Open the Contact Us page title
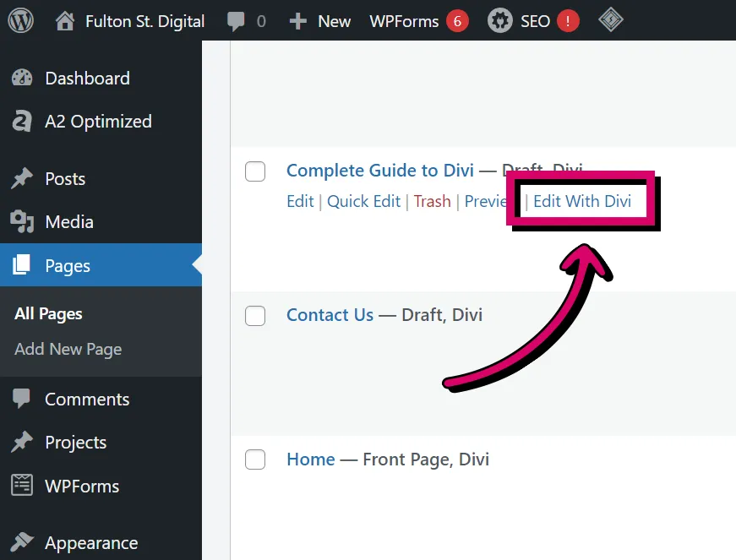Screen dimensions: 736x560 click(330, 315)
